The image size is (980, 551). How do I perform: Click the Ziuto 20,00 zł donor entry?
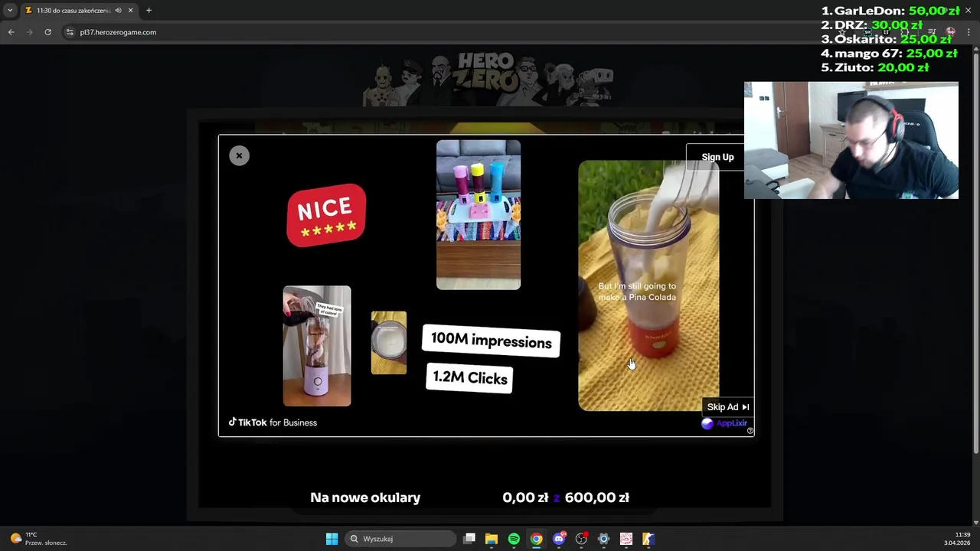[x=875, y=67]
